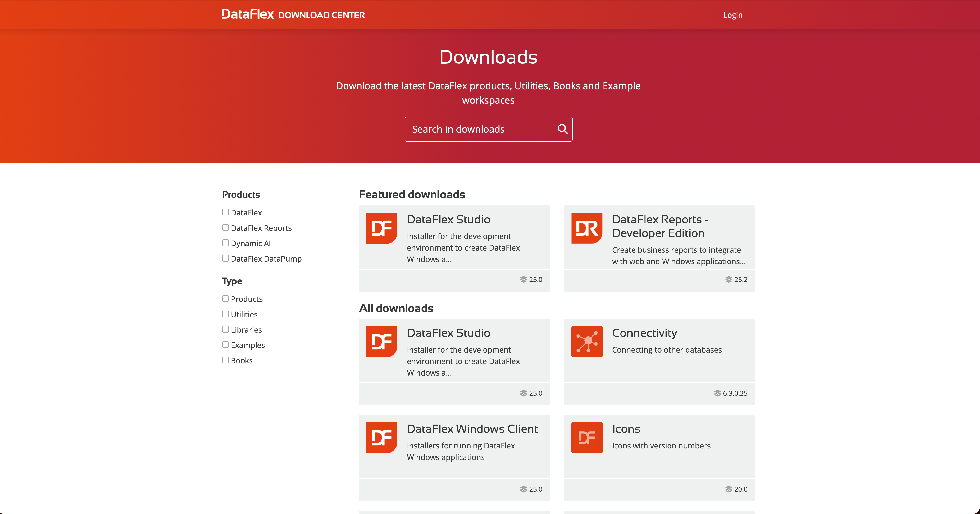Open the DataFlex Windows Client title
Viewport: 980px width, 514px height.
tap(472, 429)
